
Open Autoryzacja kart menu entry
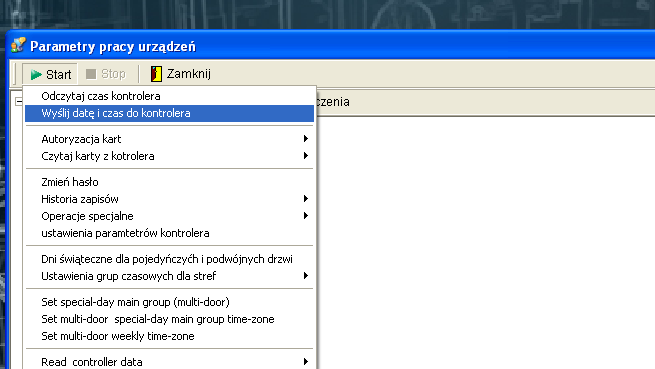pos(169,139)
